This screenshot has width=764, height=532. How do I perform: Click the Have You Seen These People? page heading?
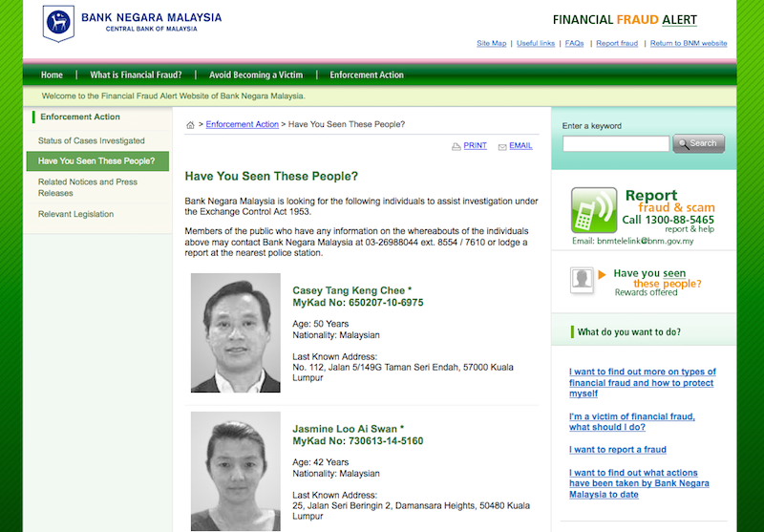[271, 177]
